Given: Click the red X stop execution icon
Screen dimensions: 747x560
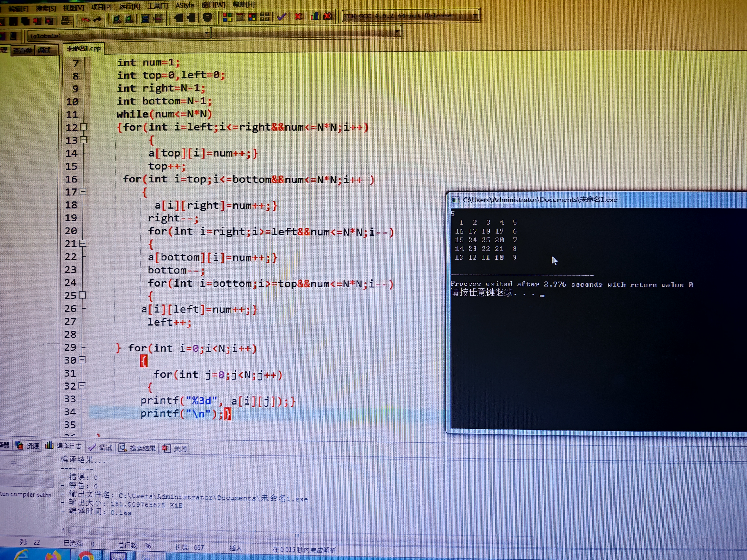Looking at the screenshot, I should coord(298,16).
